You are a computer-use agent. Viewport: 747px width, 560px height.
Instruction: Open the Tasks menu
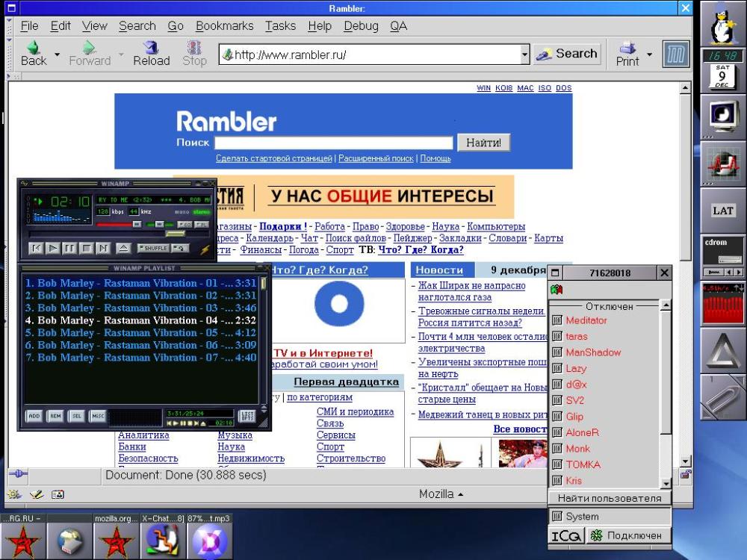pos(281,25)
